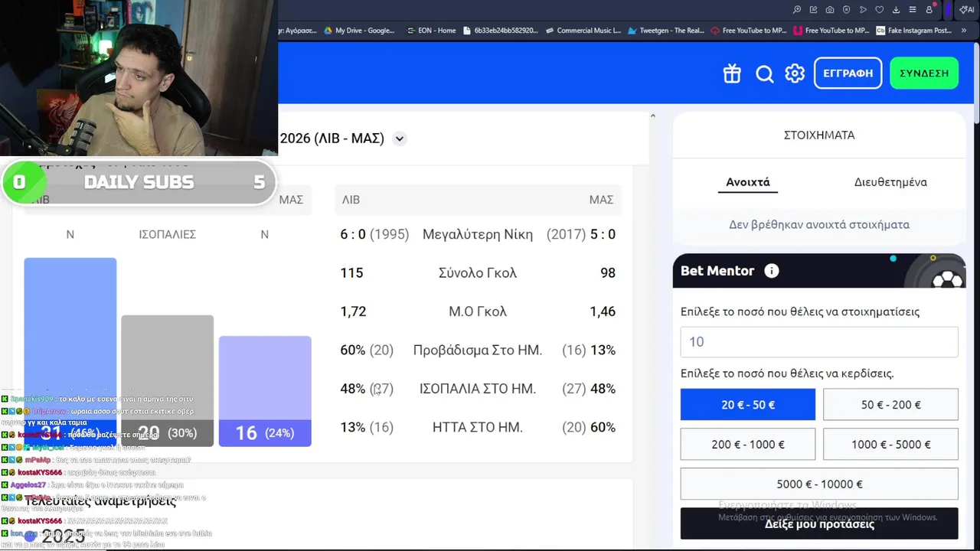Click the browser toolbar edit-page icon

[x=813, y=10]
